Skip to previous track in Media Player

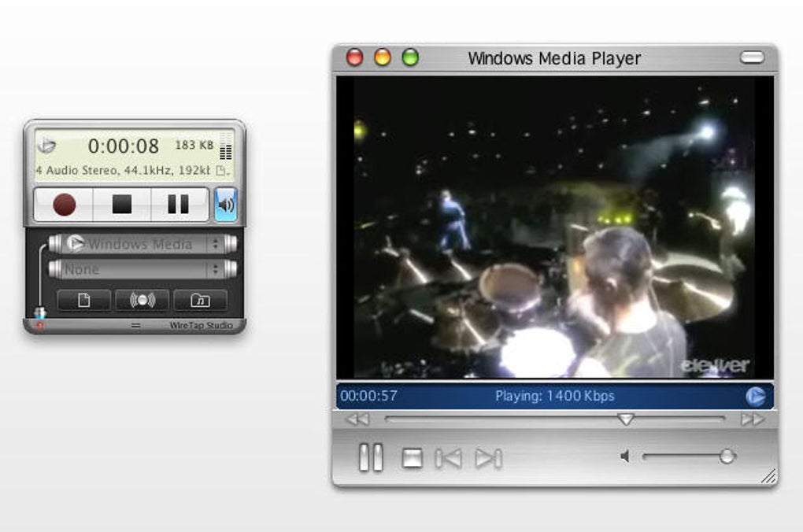[x=448, y=458]
